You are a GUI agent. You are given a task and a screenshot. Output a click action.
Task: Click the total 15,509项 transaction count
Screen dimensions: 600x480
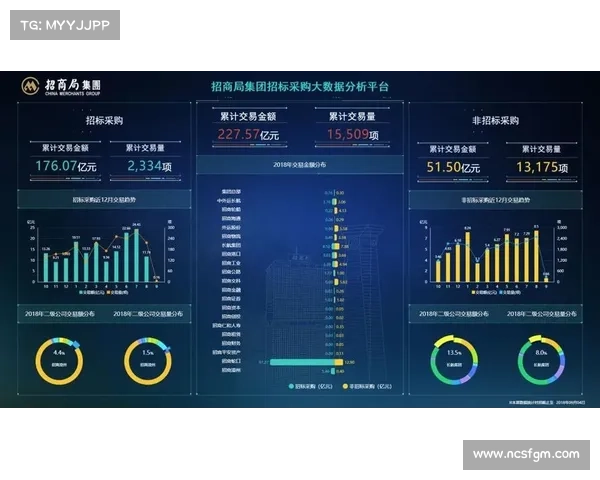tap(352, 134)
